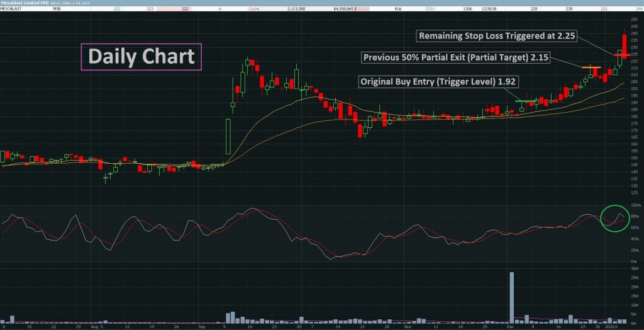Click the 239 value in the quote row
This screenshot has height=330, width=644.
(x=569, y=8)
